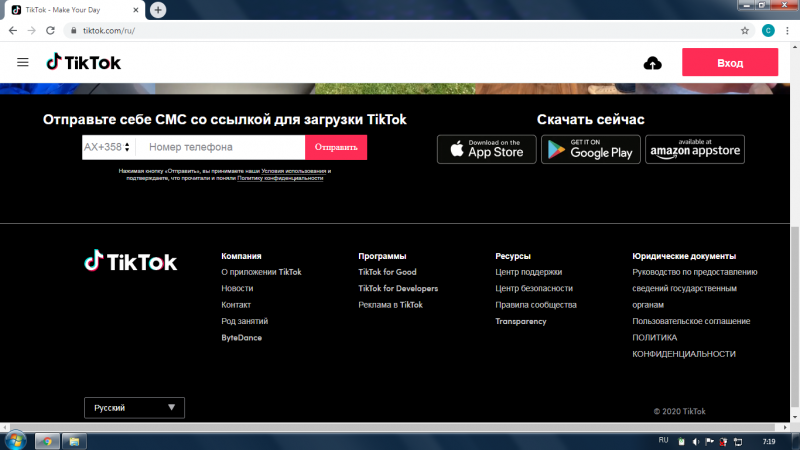Click the footer TikTok logo
This screenshot has height=450, width=800.
[131, 261]
